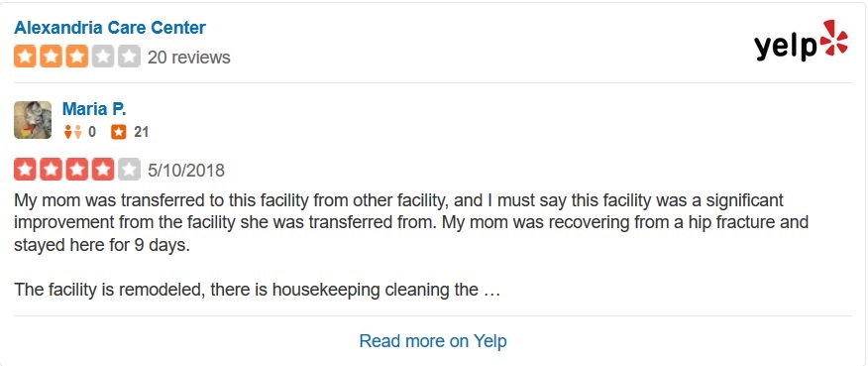The image size is (868, 366).
Task: Click the red Yelp burst icon
Action: (x=834, y=38)
